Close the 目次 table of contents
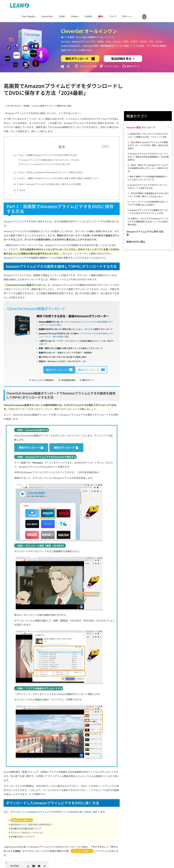The width and height of the screenshot is (174, 868). point(105,147)
